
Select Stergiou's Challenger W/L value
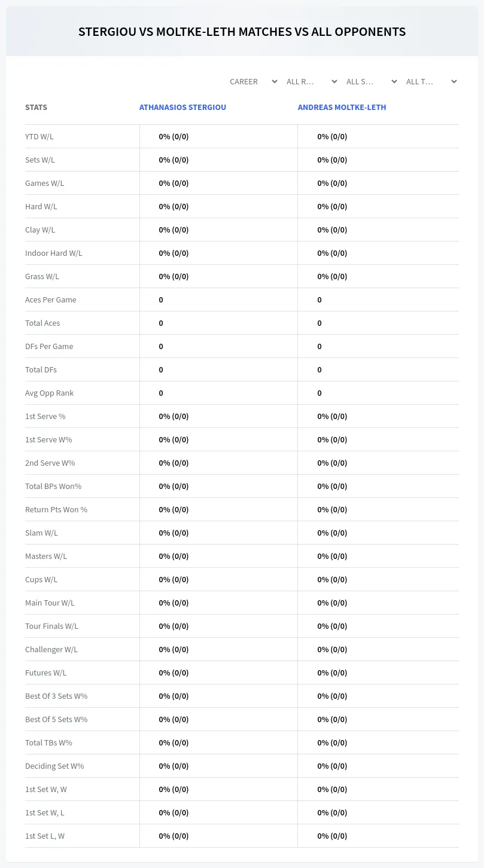coord(173,649)
